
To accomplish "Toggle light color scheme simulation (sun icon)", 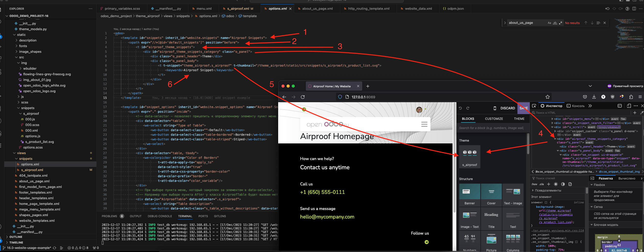I will [556, 184].
